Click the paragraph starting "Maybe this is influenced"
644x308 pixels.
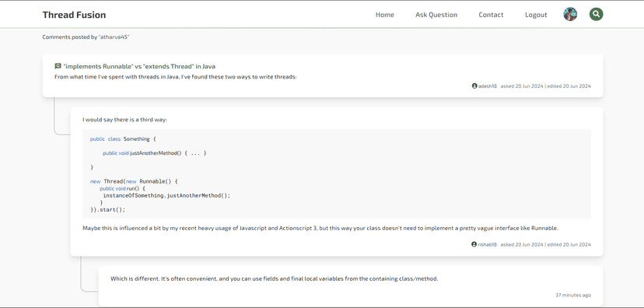320,228
